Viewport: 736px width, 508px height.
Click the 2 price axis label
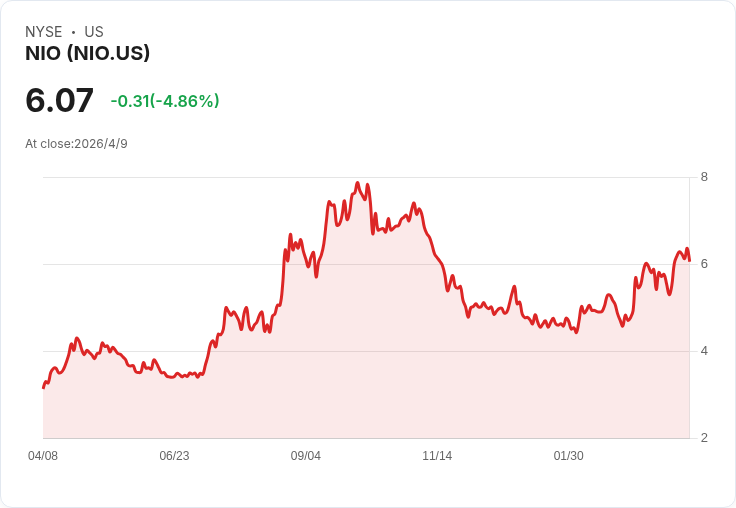[x=704, y=438]
